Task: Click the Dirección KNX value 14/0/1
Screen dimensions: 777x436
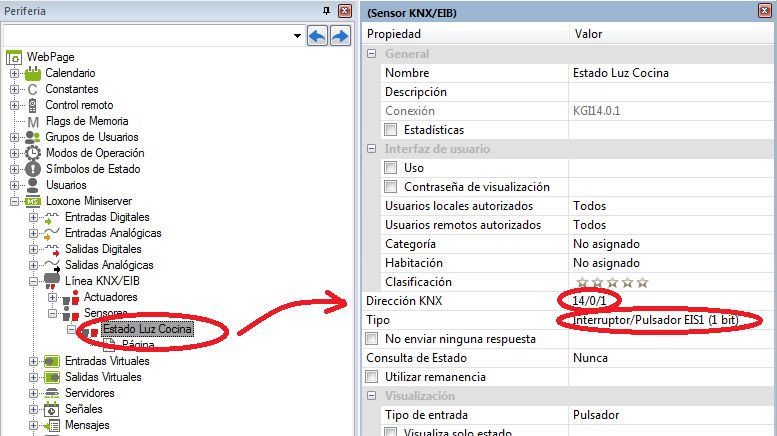Action: [x=590, y=301]
